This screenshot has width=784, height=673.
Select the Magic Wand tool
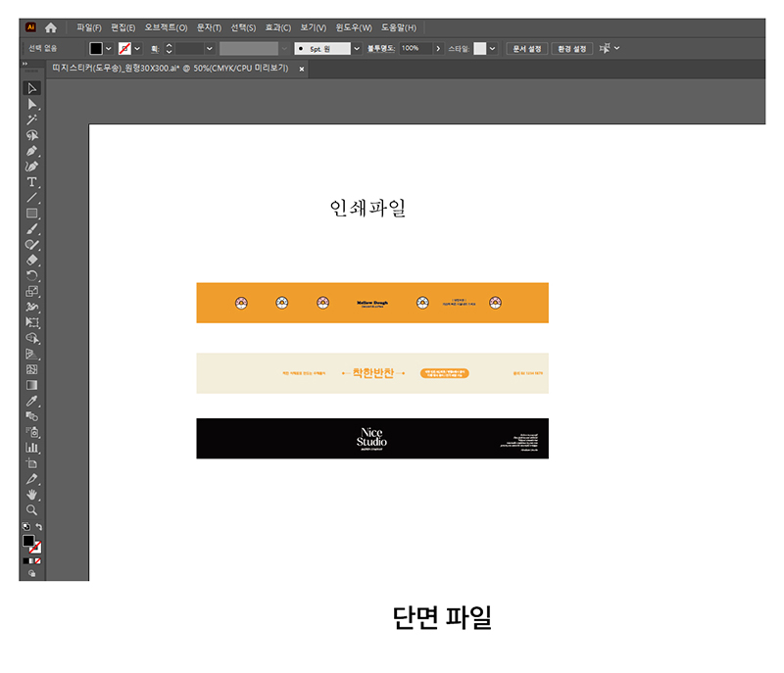pos(31,120)
